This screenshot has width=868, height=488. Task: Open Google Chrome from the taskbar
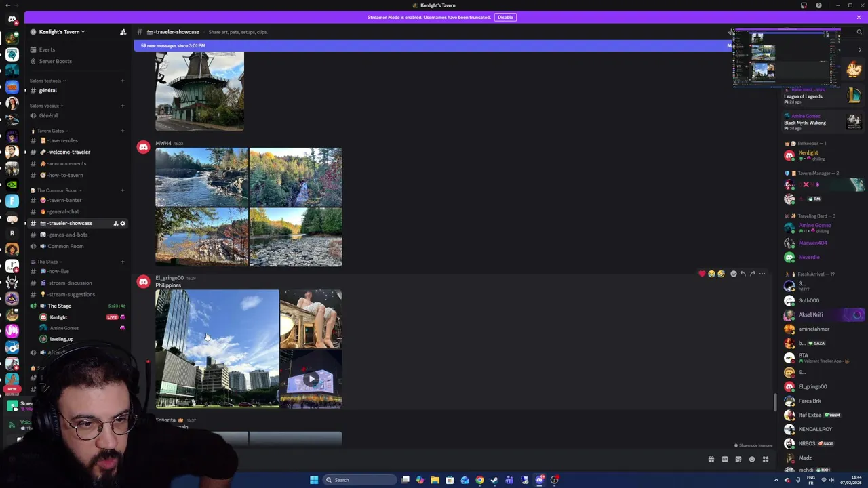[x=479, y=480]
